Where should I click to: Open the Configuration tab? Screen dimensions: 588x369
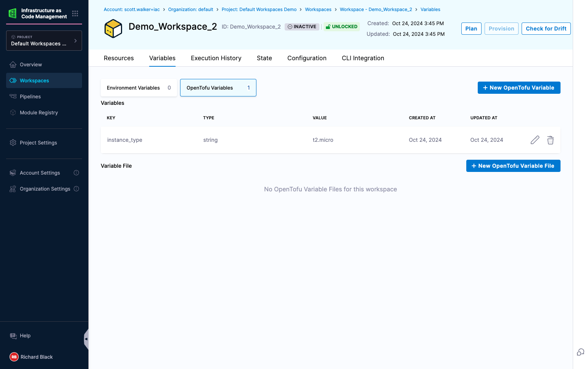pos(307,58)
